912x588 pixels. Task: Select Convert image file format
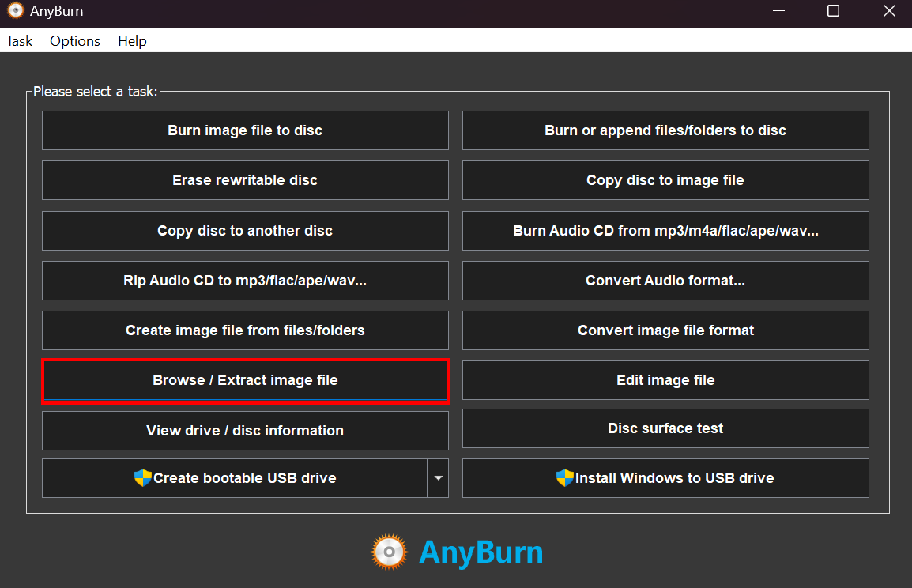[x=665, y=330]
